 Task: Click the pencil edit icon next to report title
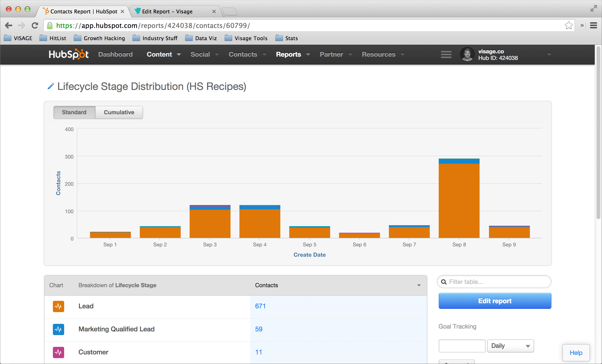50,86
